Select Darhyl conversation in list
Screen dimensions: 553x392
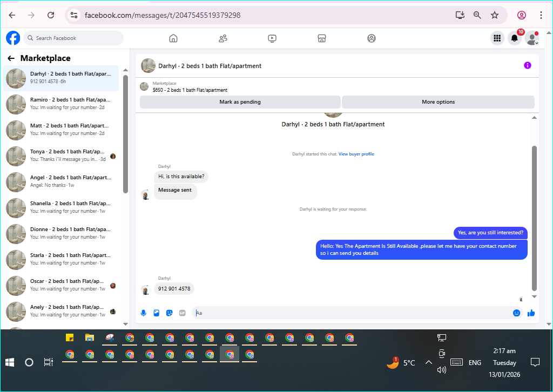[60, 78]
